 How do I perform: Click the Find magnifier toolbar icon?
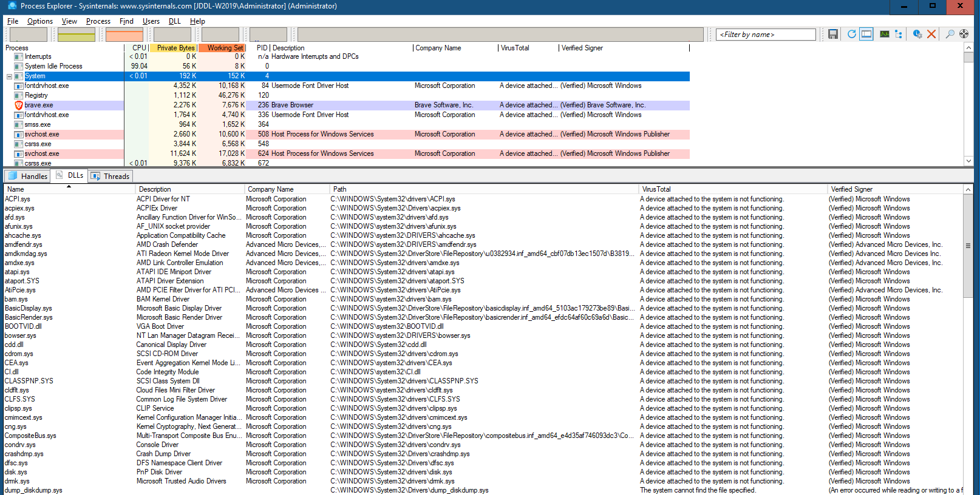pos(950,35)
